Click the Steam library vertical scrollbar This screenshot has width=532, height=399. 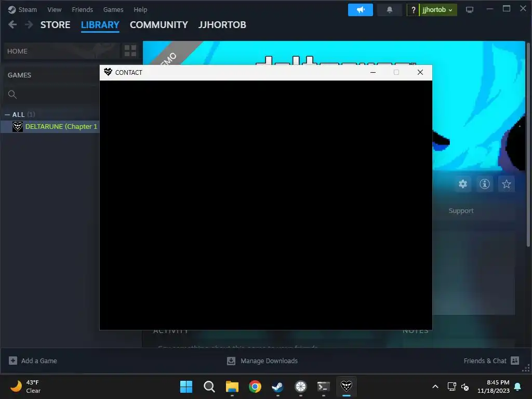[528, 146]
